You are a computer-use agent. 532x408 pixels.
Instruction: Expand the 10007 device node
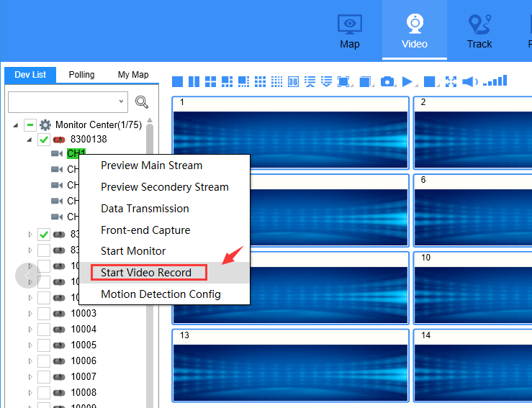30,377
